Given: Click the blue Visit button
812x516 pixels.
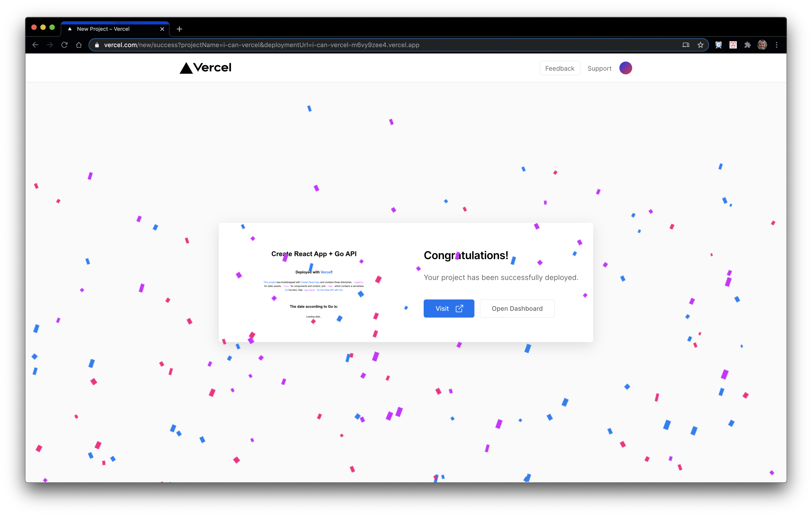Looking at the screenshot, I should tap(449, 308).
